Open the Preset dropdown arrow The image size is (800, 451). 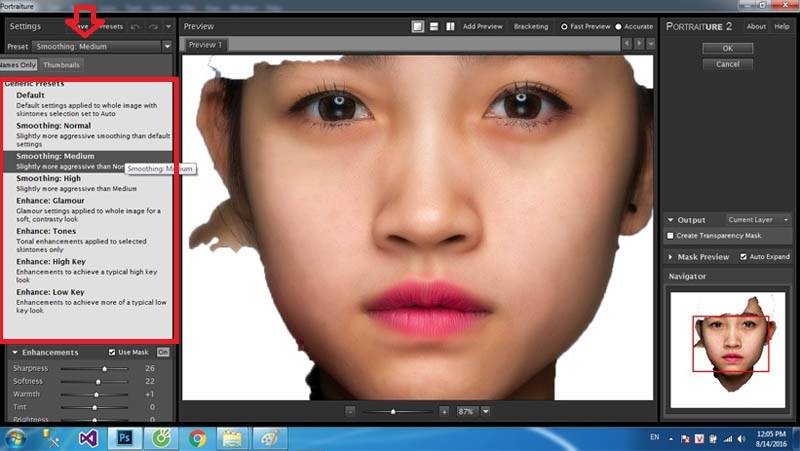(x=167, y=46)
